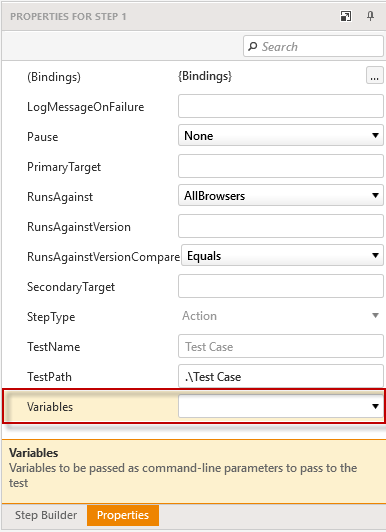The height and width of the screenshot is (532, 386).
Task: Select the TestName property label
Action: (54, 347)
